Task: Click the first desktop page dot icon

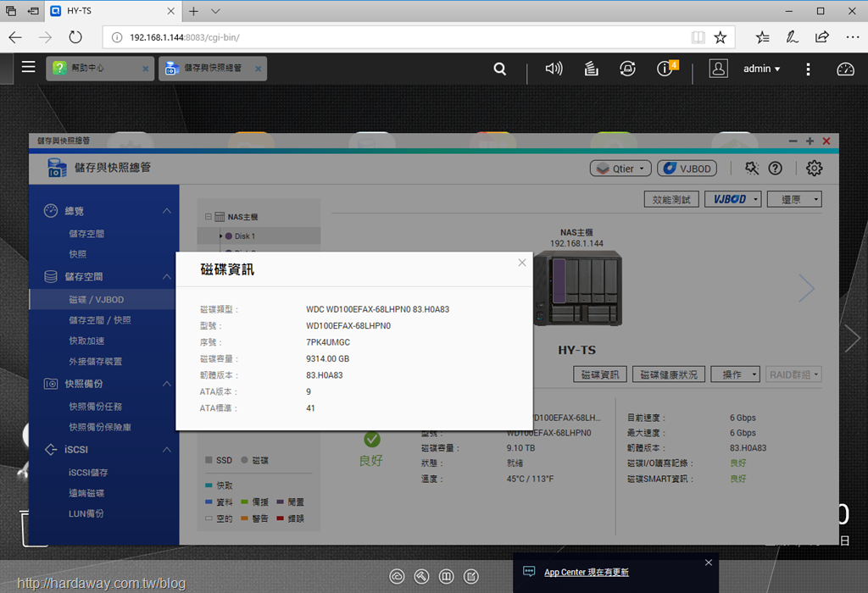Action: pyautogui.click(x=397, y=576)
